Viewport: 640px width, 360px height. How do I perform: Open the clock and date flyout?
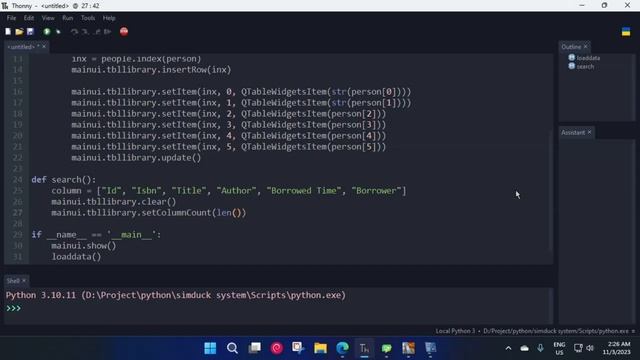[x=618, y=348]
